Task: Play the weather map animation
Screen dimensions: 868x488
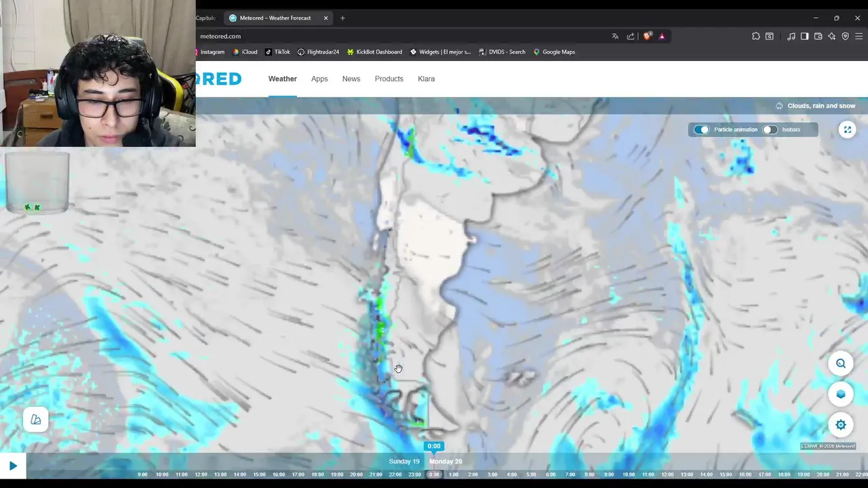Action: (13, 466)
